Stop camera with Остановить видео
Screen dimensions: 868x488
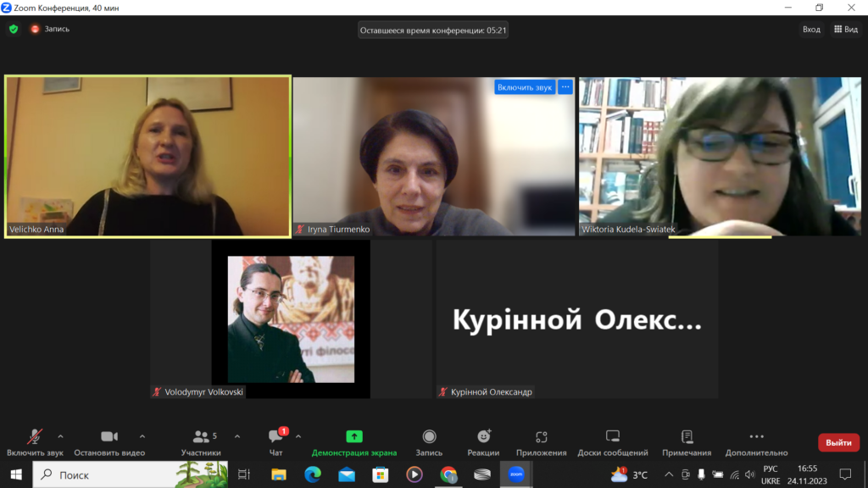click(x=108, y=442)
